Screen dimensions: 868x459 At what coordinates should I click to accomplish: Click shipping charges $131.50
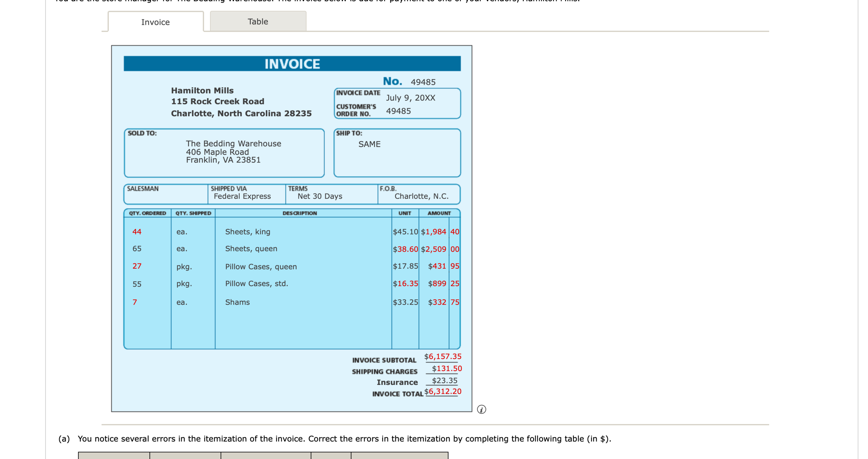[x=447, y=369]
